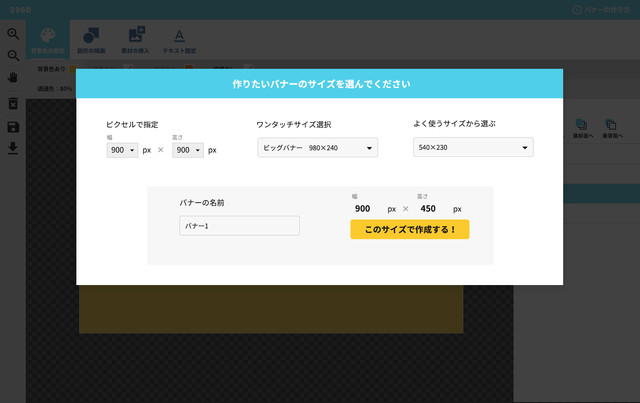The image size is (640, 403).
Task: Click the yellow banner canvas behind the dialog
Action: pos(271,309)
